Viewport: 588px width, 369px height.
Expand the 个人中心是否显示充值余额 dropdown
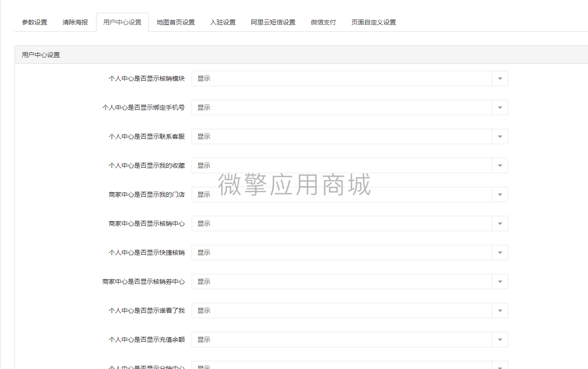click(x=350, y=340)
